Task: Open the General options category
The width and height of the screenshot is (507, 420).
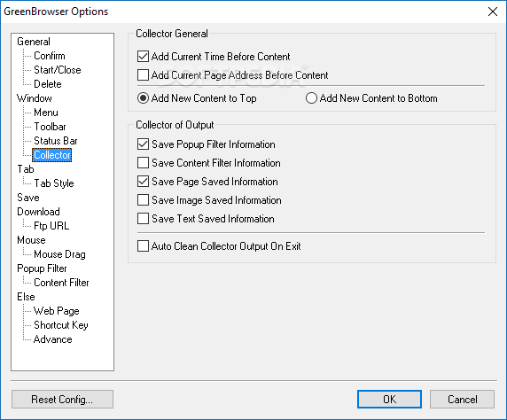Action: pyautogui.click(x=34, y=42)
